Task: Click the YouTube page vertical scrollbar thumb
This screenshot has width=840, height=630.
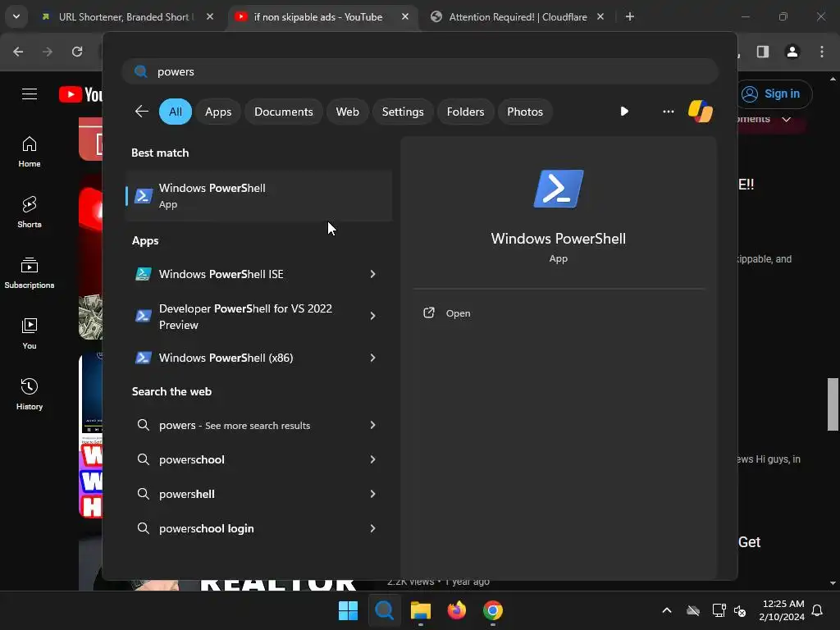Action: click(833, 404)
